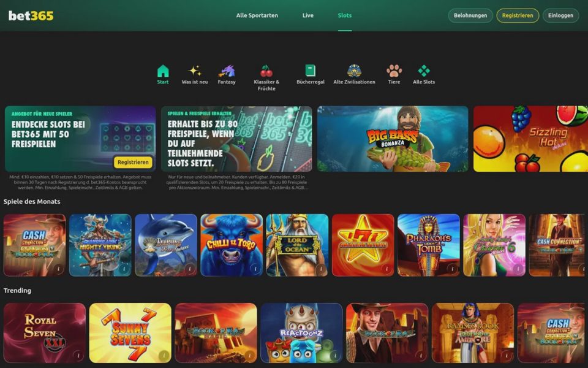Screen dimensions: 588x368
Task: Show info for Lucky Lady's Charm 6
Action: 518,269
